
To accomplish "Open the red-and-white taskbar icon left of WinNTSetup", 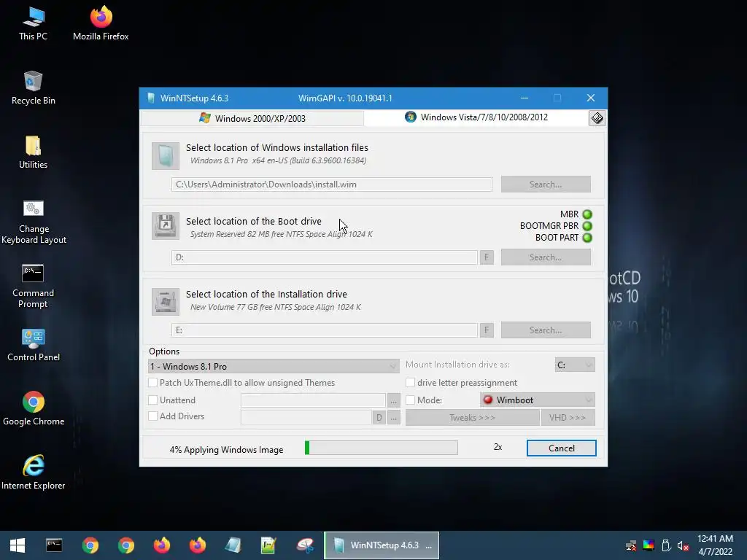I will [x=305, y=545].
